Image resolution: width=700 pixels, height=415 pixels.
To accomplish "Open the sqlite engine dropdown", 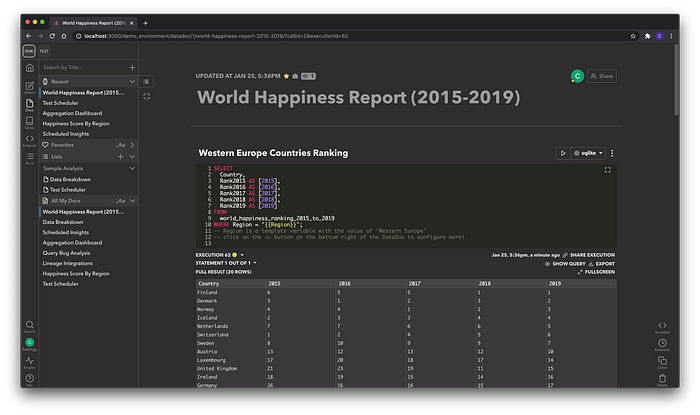I will 590,153.
